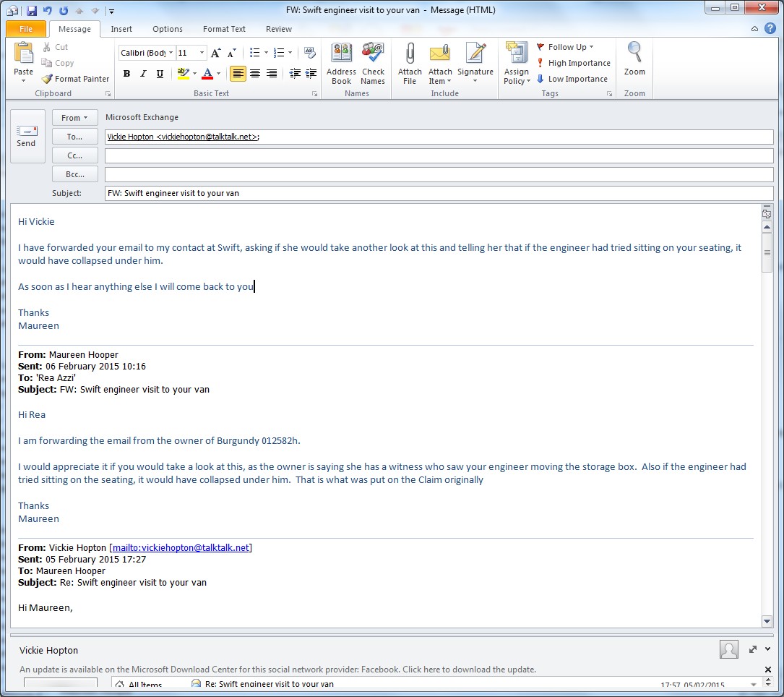
Task: Apply the red font color
Action: click(207, 74)
